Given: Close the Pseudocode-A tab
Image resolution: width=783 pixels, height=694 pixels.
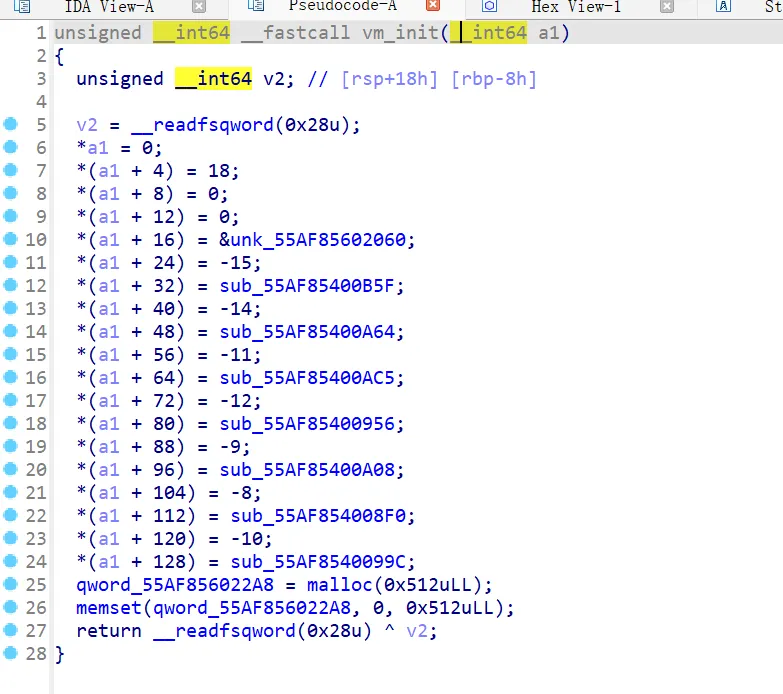Looking at the screenshot, I should click(433, 7).
